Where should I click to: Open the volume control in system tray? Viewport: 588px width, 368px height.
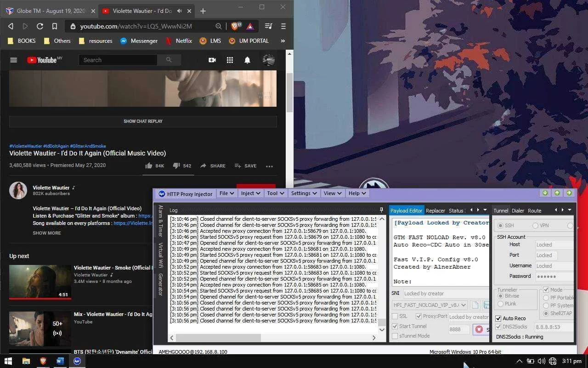[x=542, y=361]
